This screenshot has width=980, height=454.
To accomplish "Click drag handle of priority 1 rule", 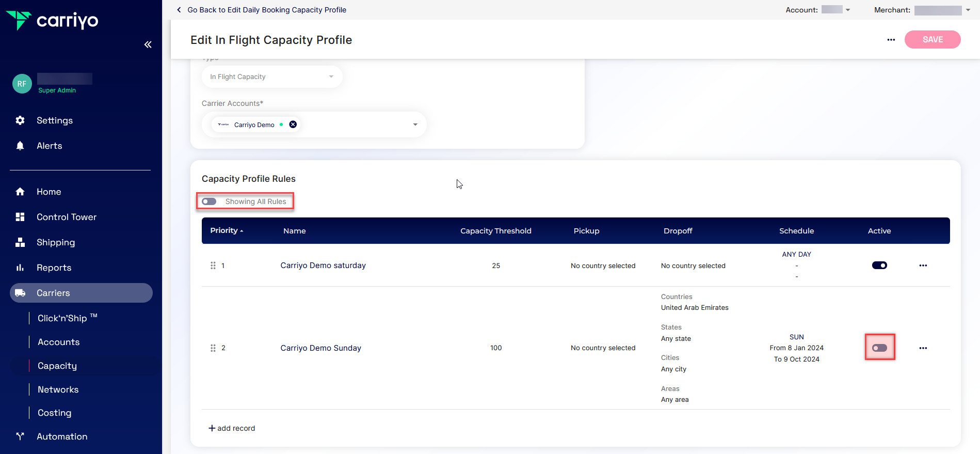I will click(x=213, y=265).
